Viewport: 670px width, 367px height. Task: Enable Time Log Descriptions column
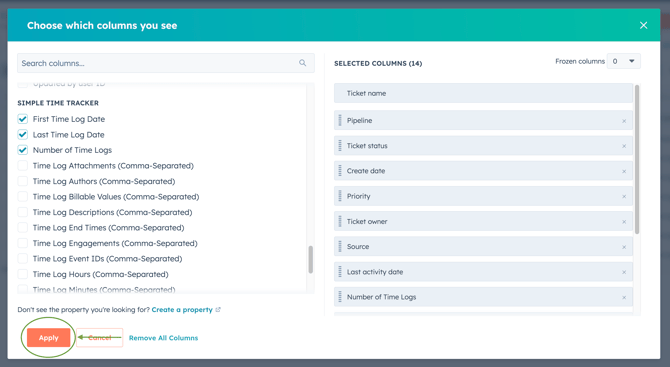point(23,212)
